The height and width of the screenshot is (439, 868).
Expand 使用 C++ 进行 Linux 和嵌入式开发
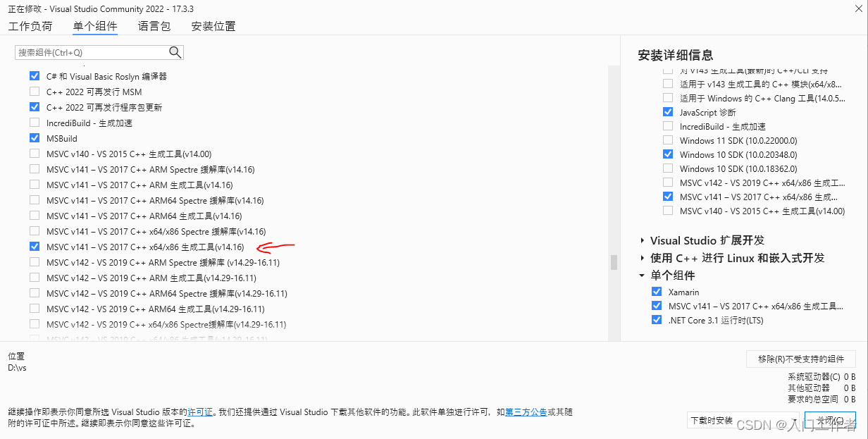coord(642,258)
